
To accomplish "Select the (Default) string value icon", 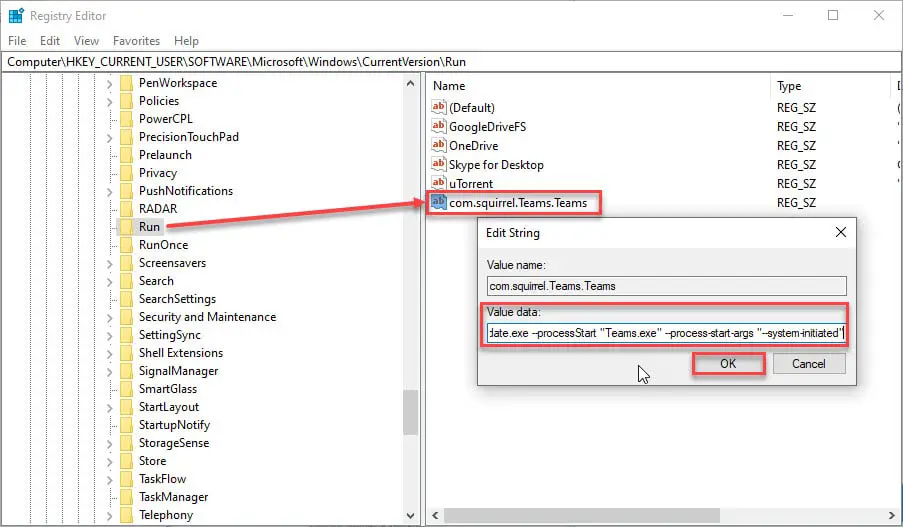I will [439, 107].
